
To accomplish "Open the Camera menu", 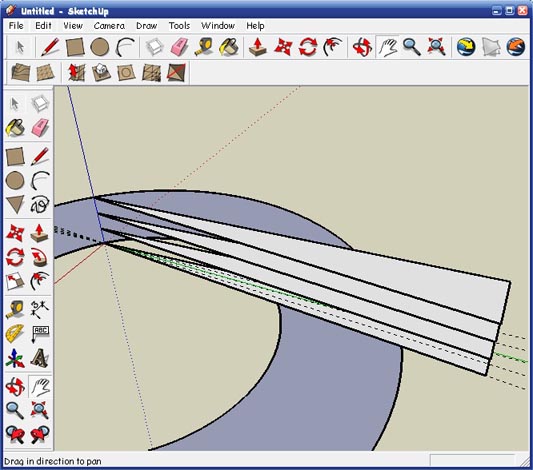I will coord(109,26).
